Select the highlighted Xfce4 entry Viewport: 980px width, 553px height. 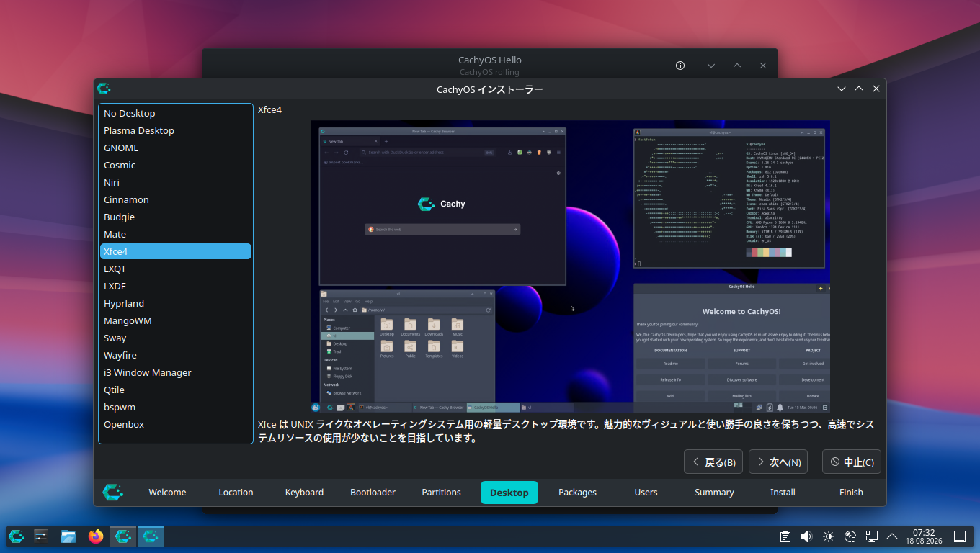pos(176,251)
